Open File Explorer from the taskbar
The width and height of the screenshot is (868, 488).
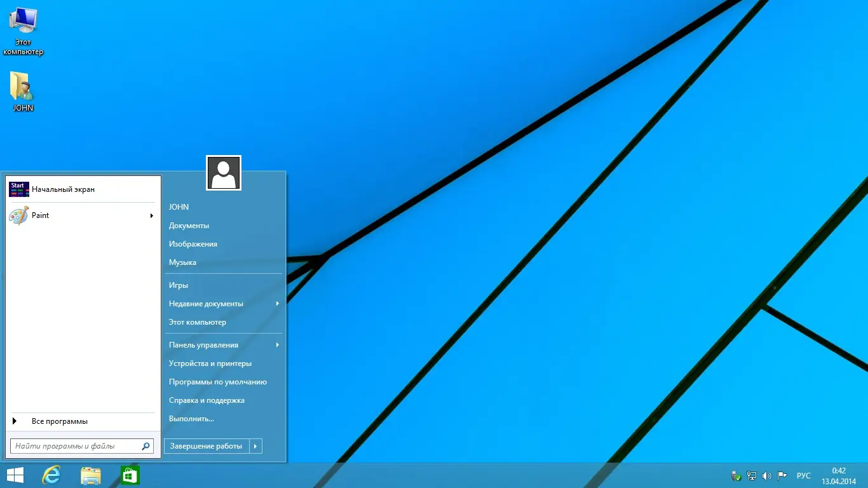pos(91,475)
